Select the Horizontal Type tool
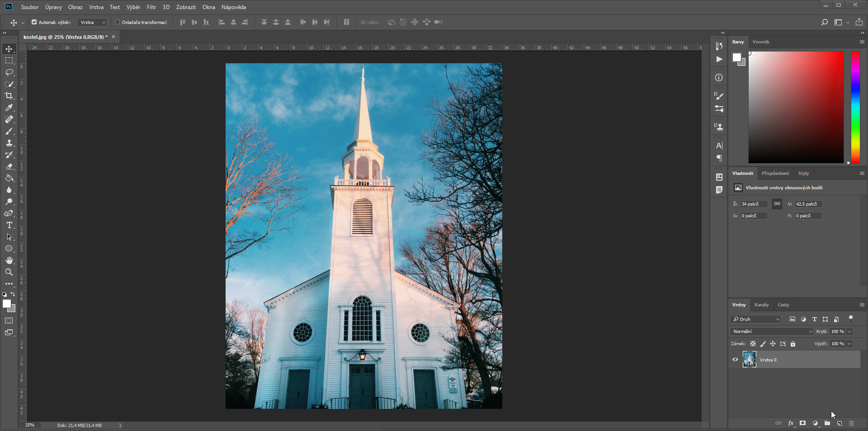 click(9, 225)
